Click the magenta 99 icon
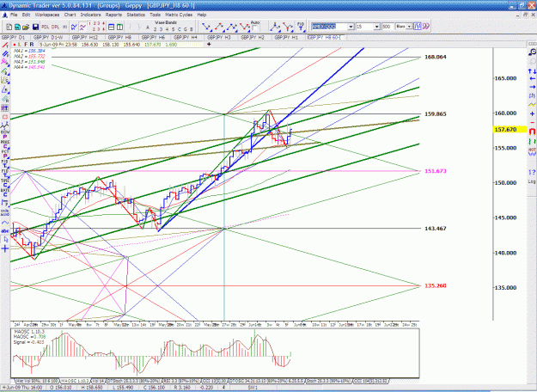 (425, 27)
